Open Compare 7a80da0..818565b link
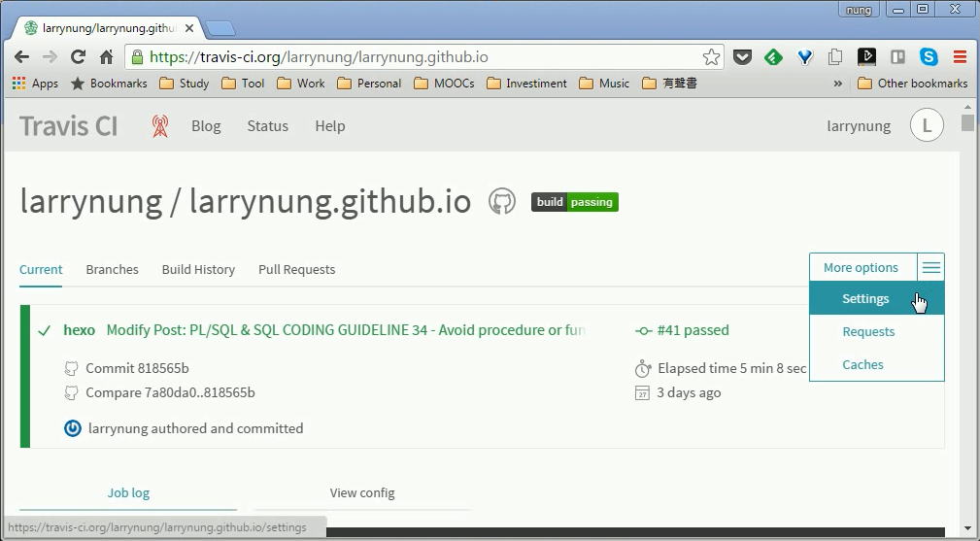Viewport: 980px width, 541px height. pos(170,393)
